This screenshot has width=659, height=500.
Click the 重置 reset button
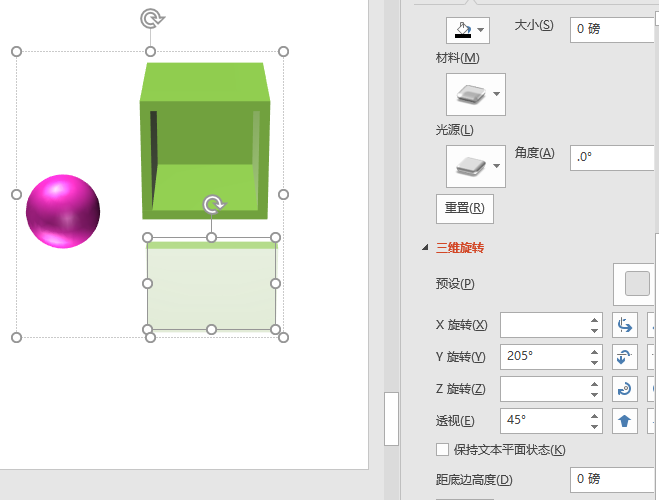[x=465, y=209]
